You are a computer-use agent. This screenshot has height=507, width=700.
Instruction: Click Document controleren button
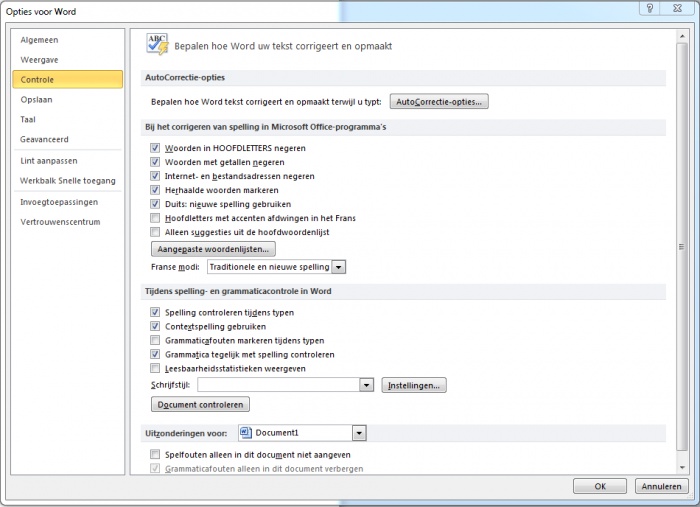point(200,404)
